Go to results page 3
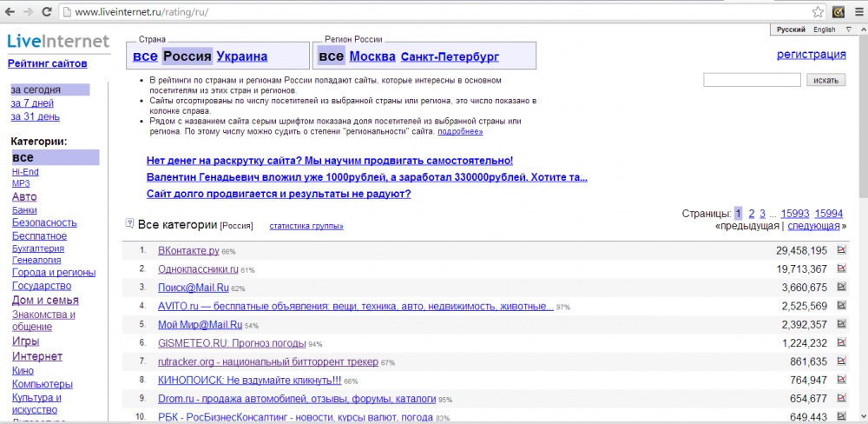Screen dimensions: 868x424 coord(762,214)
